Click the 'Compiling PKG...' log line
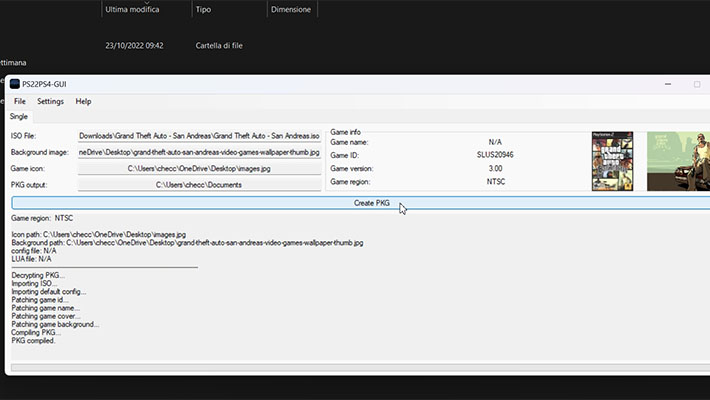Screen dimensions: 710x400 (36, 333)
